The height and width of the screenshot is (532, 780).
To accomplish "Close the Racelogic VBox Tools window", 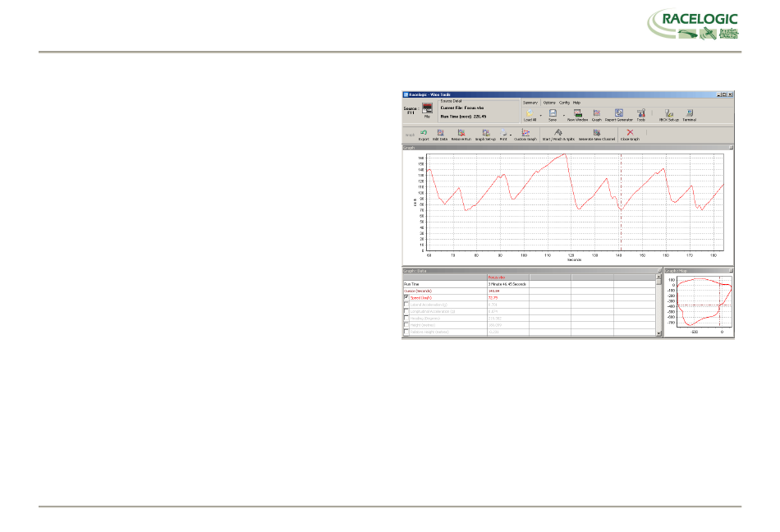I will pos(730,94).
